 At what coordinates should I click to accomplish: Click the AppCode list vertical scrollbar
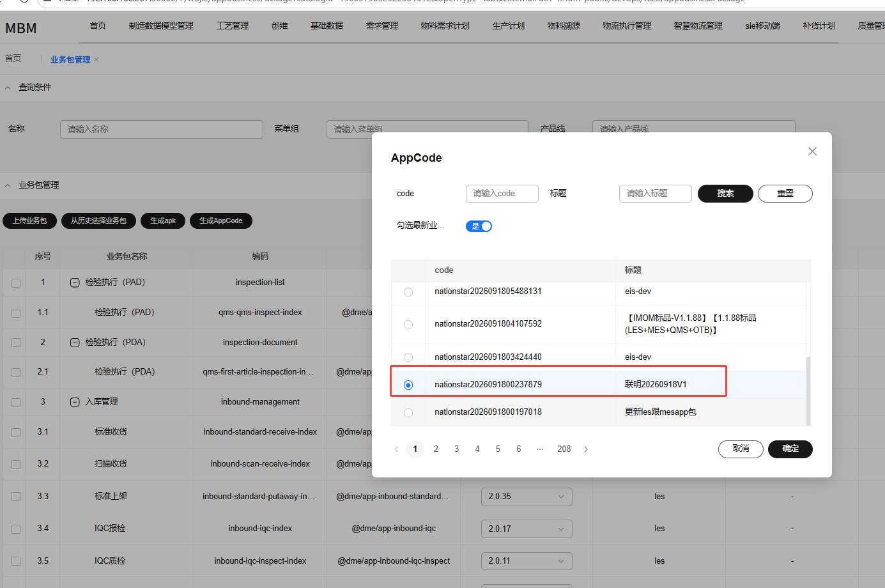pyautogui.click(x=808, y=391)
